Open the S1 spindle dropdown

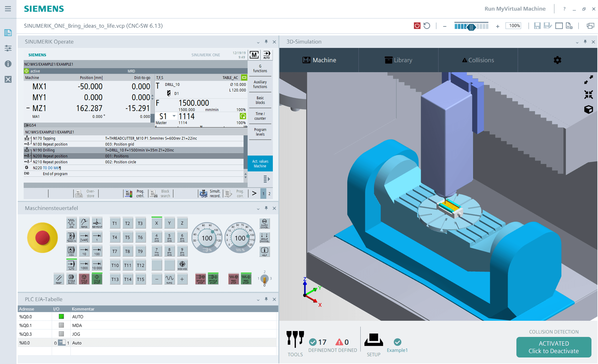point(174,116)
